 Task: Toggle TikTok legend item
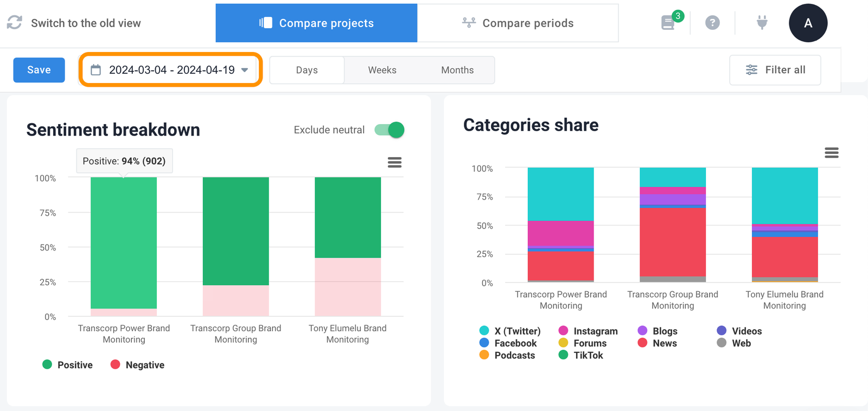[581, 355]
